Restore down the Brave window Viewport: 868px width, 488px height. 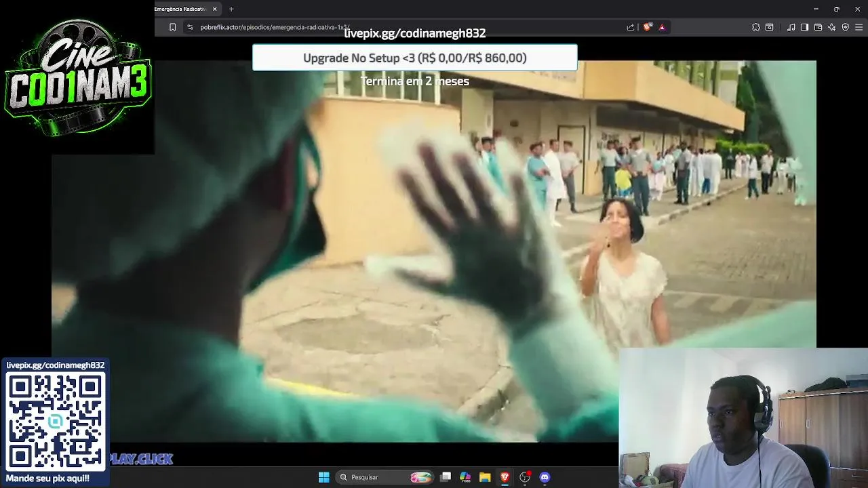click(837, 9)
